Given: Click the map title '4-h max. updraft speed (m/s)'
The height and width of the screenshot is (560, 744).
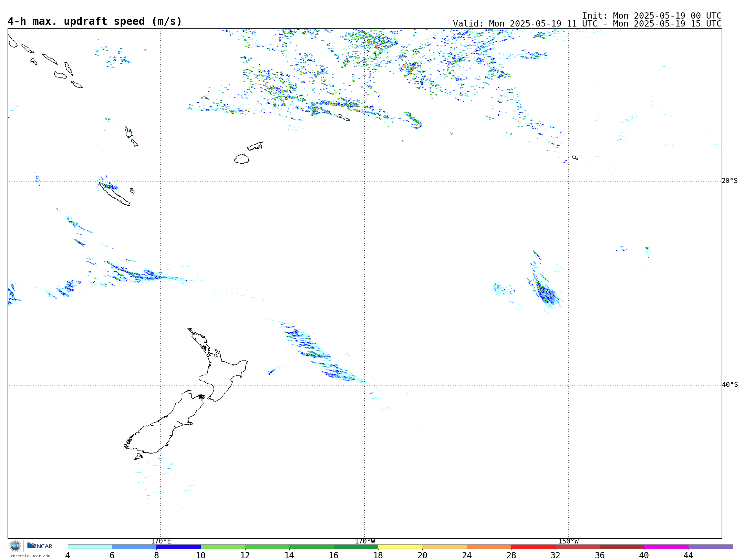Looking at the screenshot, I should (x=95, y=21).
